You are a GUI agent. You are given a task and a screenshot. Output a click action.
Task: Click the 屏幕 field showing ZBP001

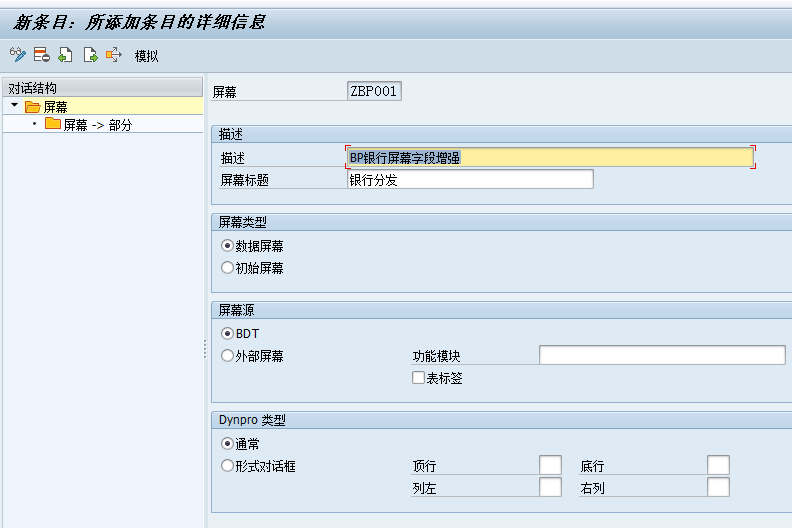click(374, 91)
